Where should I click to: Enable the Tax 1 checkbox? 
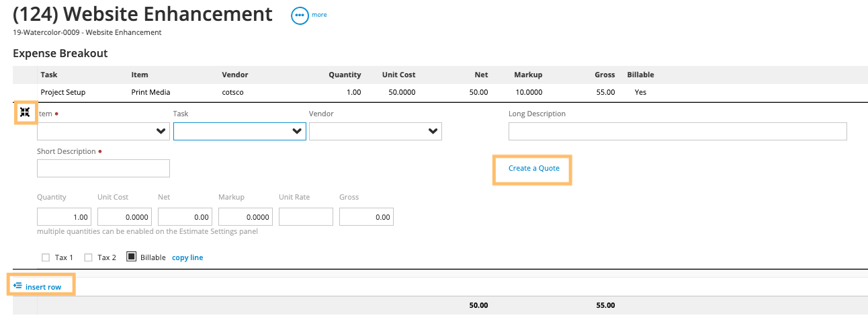point(46,257)
